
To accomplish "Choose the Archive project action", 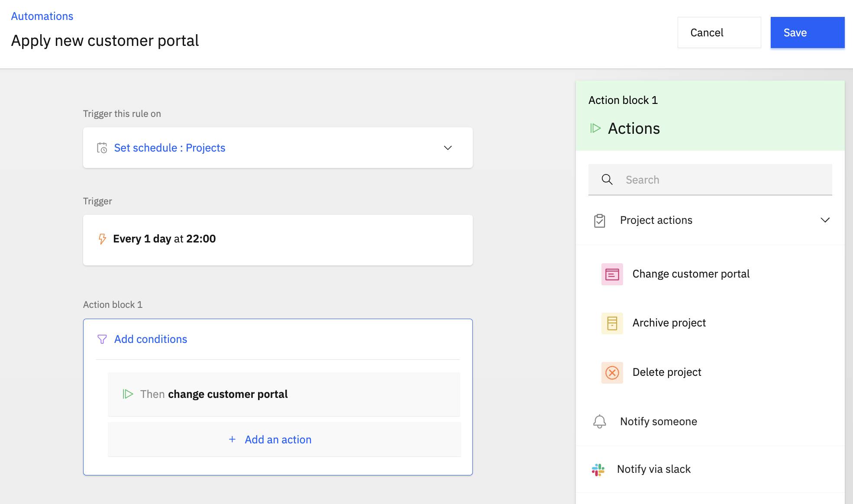I will coord(669,323).
